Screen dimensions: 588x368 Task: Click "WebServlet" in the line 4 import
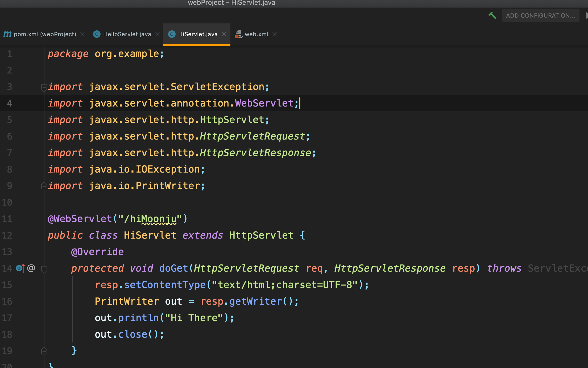pyautogui.click(x=264, y=103)
